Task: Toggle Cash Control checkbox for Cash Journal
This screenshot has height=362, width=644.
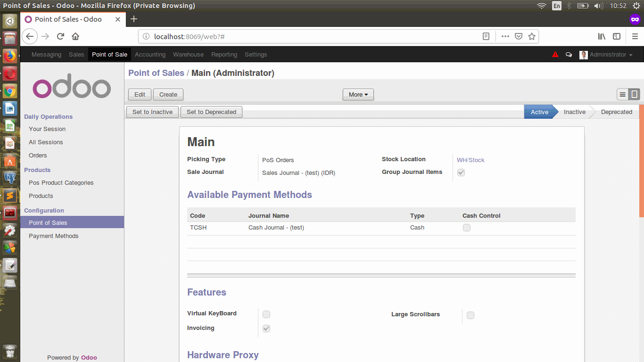Action: (467, 228)
